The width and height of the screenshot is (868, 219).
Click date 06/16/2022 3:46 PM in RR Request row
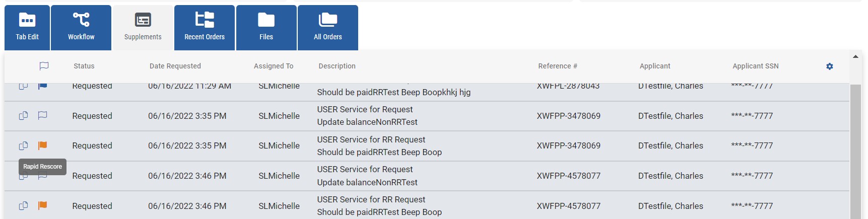click(187, 206)
